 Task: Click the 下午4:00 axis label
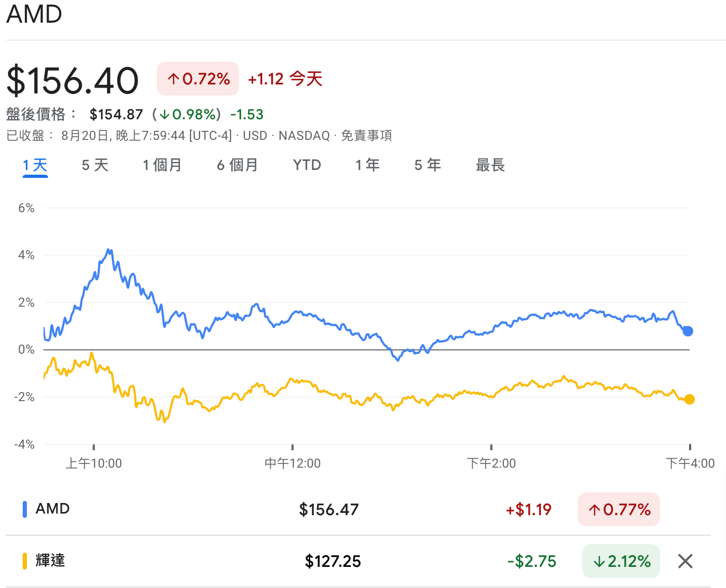click(x=690, y=463)
